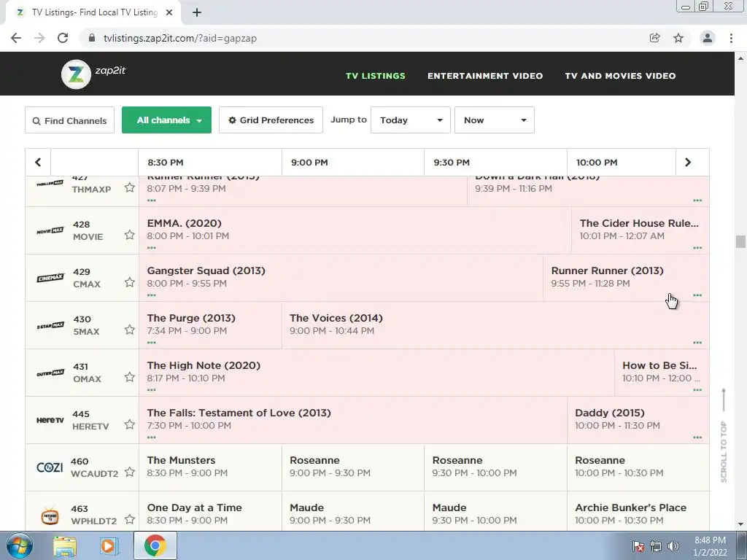Favorite channel 460 WCAUDT2 with star
747x560 pixels.
[130, 472]
